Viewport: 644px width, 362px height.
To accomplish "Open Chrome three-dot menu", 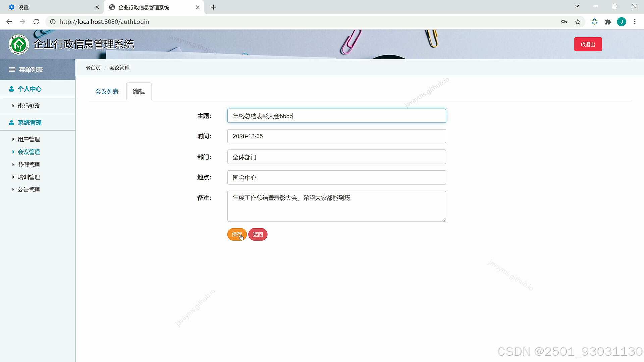I will [x=635, y=22].
